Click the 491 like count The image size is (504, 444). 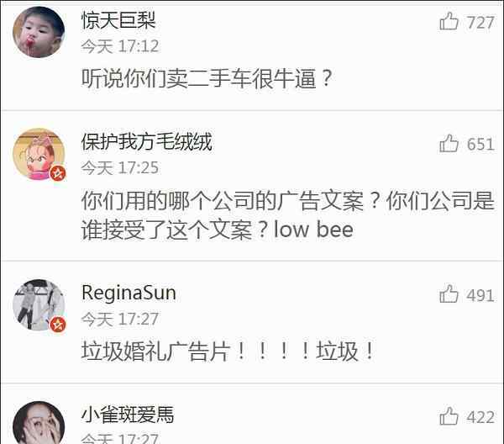tap(480, 295)
